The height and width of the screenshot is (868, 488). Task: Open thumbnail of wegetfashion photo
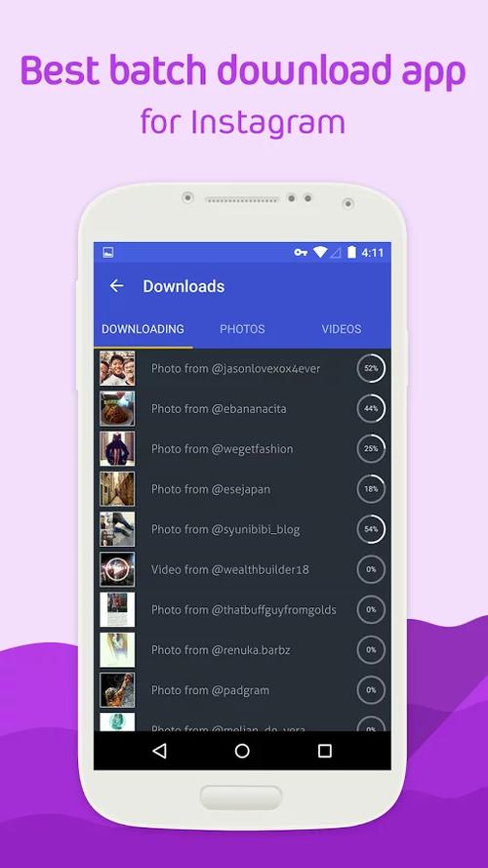117,448
